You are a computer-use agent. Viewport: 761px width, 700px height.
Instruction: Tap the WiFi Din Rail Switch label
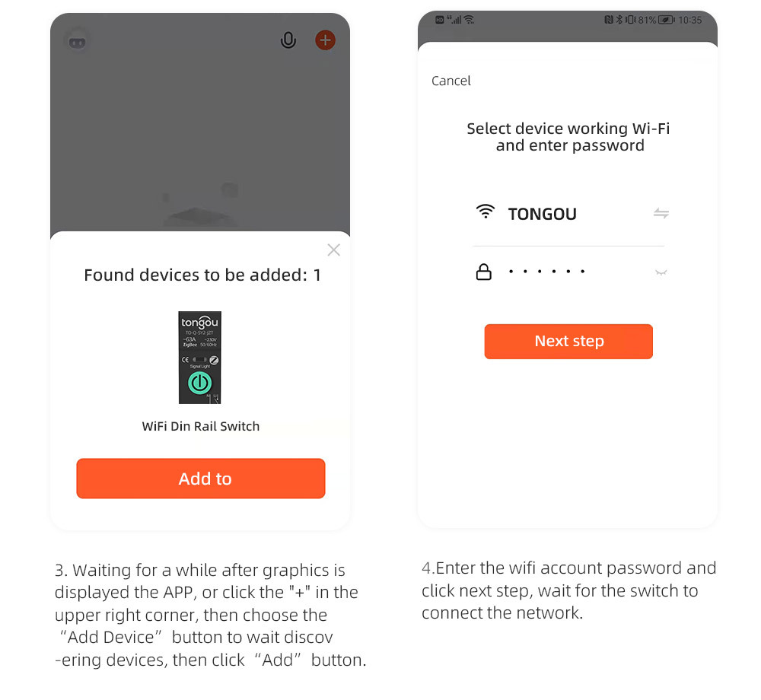click(x=201, y=426)
